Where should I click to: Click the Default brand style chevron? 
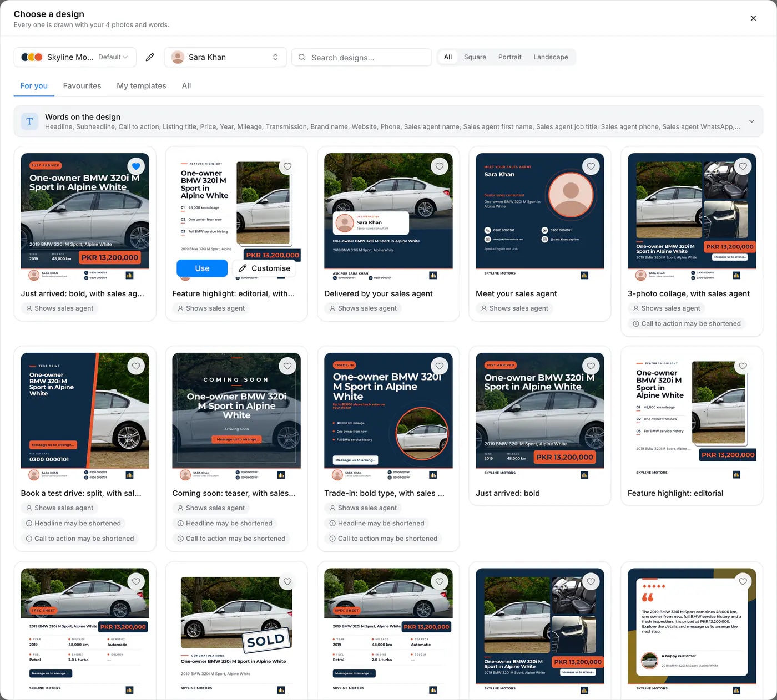click(125, 57)
